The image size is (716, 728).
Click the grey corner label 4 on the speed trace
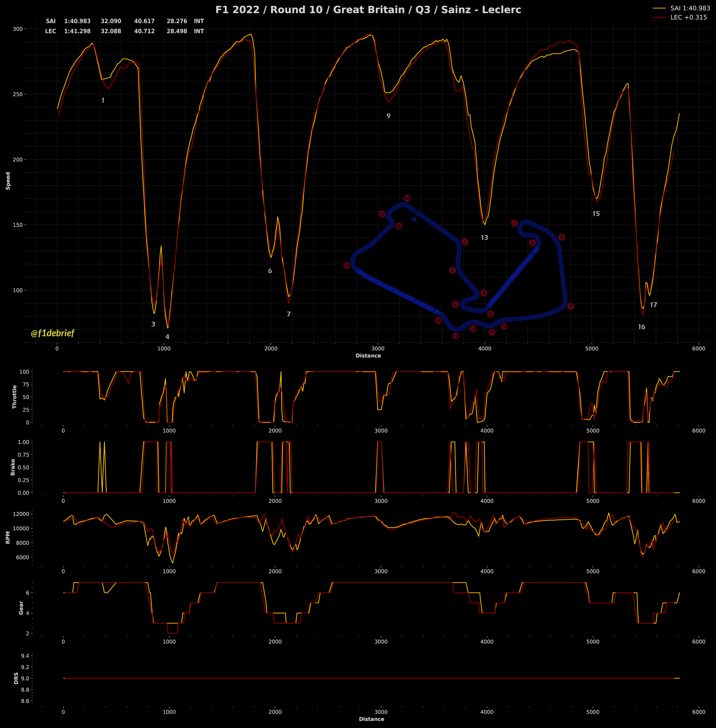[x=167, y=337]
